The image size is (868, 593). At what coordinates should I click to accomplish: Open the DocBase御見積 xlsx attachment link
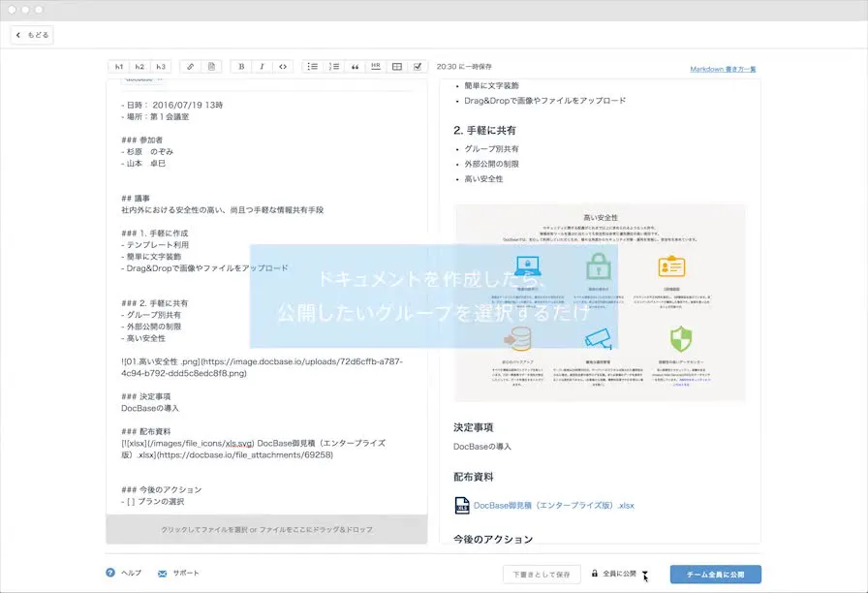click(x=553, y=505)
